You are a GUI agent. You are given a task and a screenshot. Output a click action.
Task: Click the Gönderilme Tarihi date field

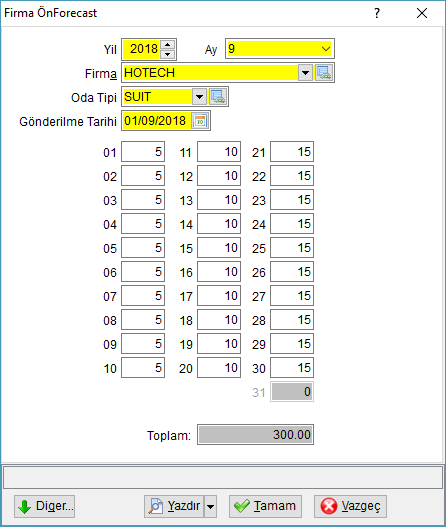click(156, 121)
